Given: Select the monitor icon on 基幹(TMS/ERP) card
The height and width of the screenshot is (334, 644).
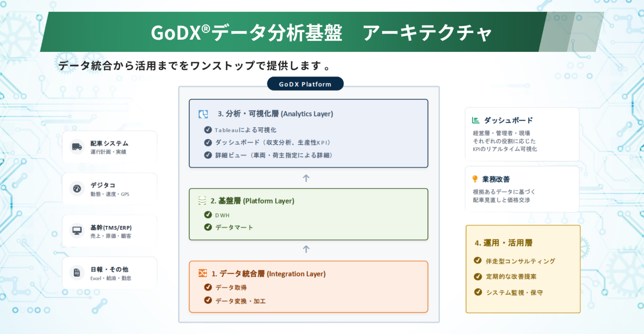Looking at the screenshot, I should point(76,231).
